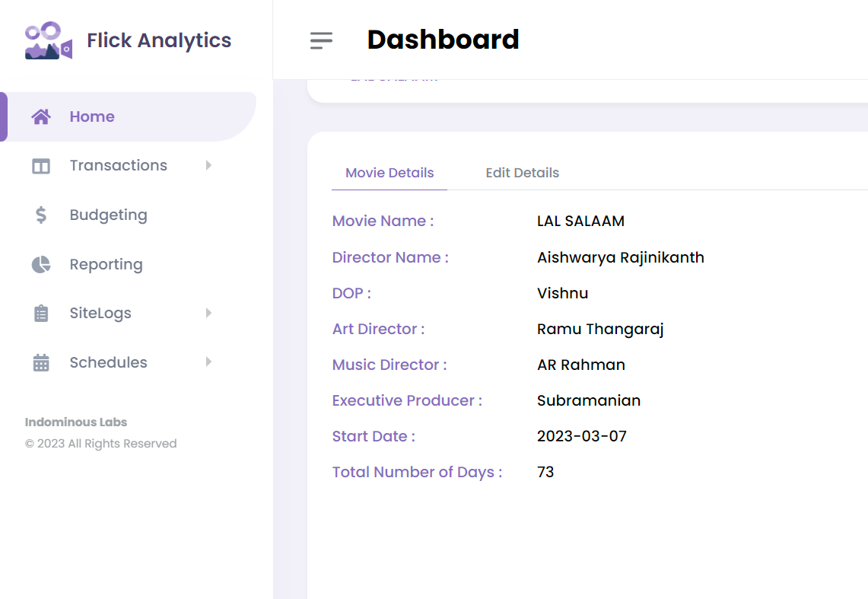Click the Flick Analytics brand name
This screenshot has width=868, height=599.
(x=159, y=40)
